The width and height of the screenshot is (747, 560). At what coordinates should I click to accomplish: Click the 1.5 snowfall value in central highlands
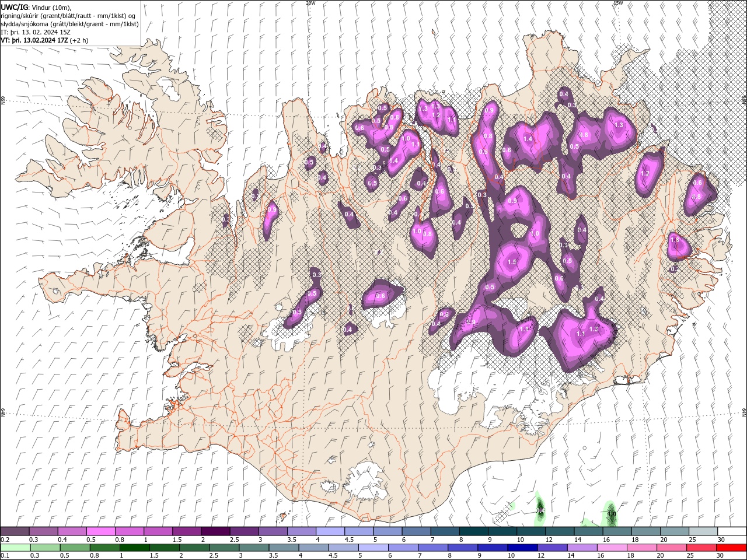[x=512, y=262]
